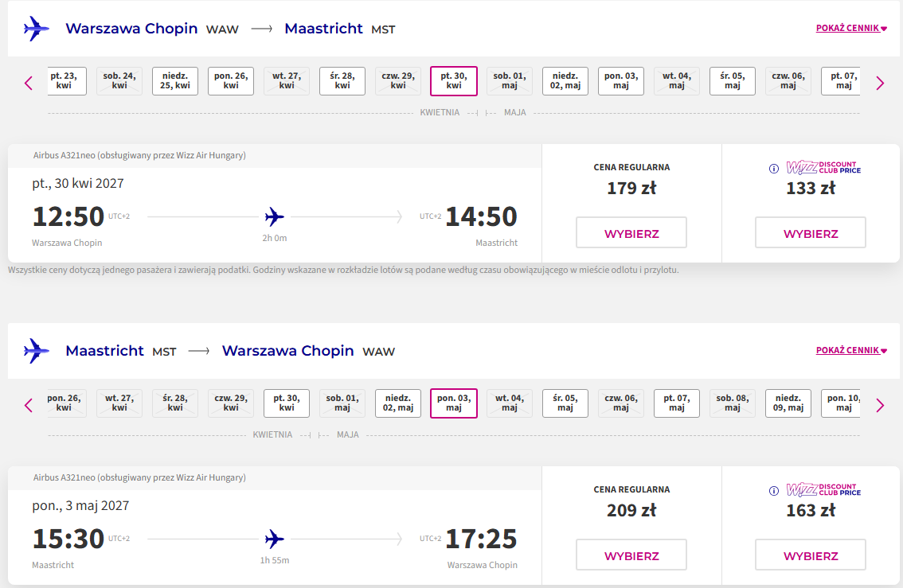Select return date pt. 30, kwi

click(x=287, y=403)
